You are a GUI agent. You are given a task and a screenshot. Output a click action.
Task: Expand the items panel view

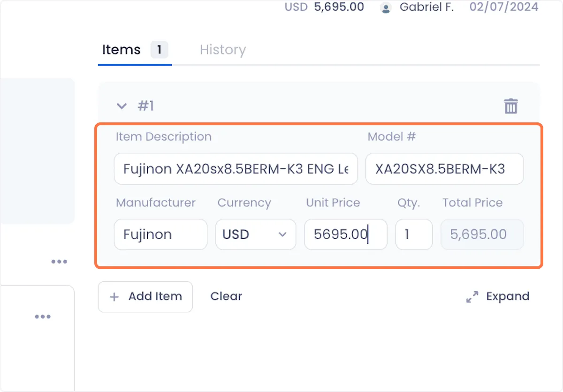[x=497, y=296]
